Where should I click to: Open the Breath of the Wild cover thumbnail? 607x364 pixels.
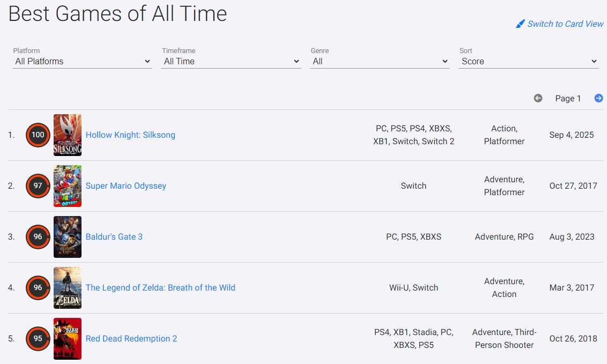click(68, 288)
